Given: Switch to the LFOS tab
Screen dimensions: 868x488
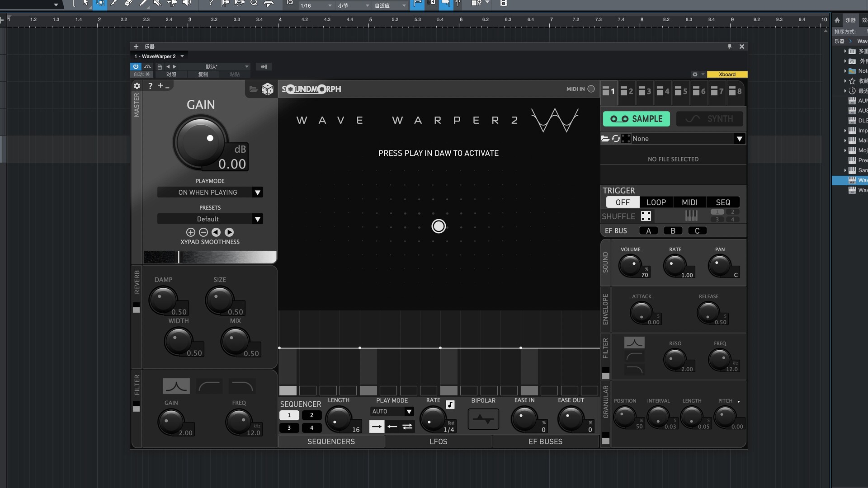Looking at the screenshot, I should pyautogui.click(x=438, y=441).
